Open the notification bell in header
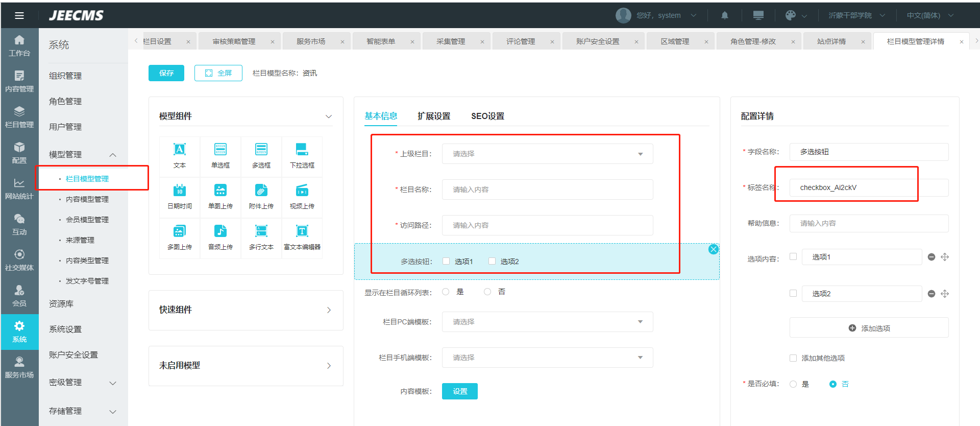 (725, 15)
